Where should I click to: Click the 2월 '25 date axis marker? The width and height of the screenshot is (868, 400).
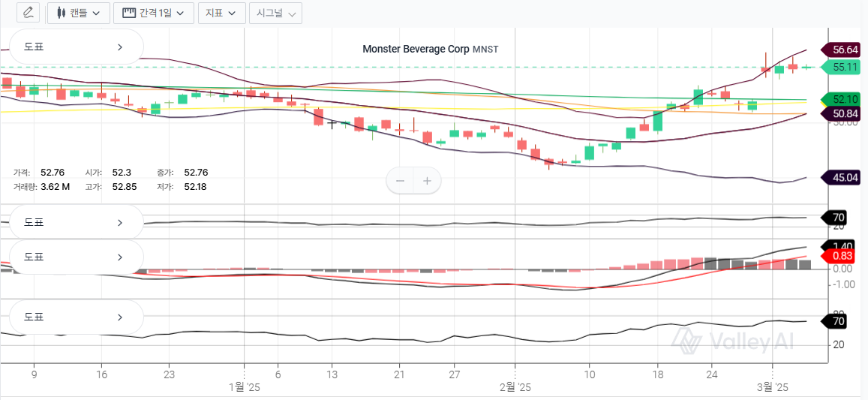pyautogui.click(x=515, y=387)
